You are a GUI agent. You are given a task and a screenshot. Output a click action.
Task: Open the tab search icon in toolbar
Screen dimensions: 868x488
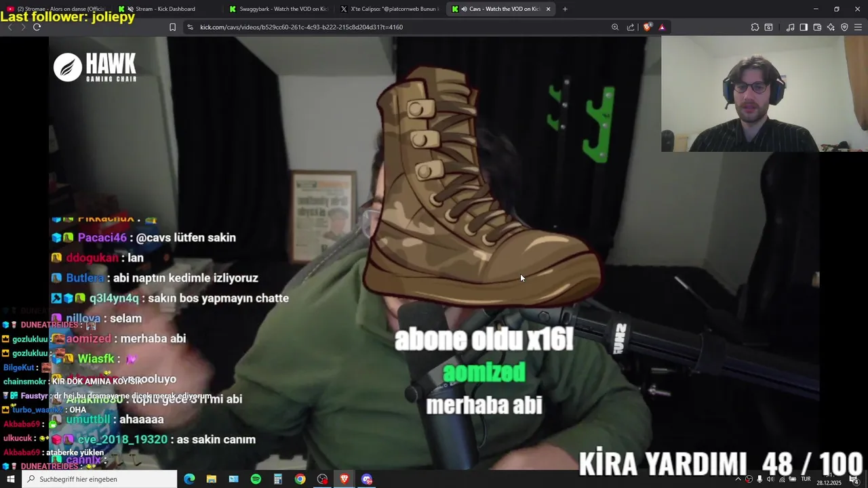(x=768, y=27)
